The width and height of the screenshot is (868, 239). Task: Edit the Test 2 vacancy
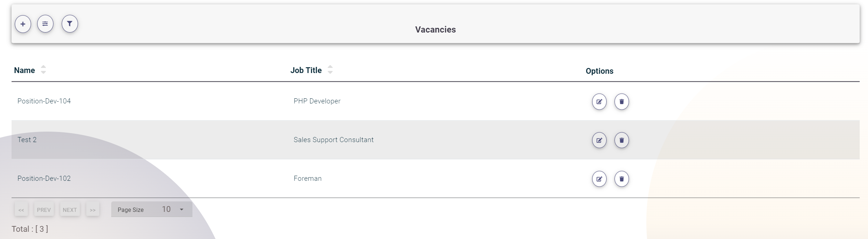tap(599, 140)
